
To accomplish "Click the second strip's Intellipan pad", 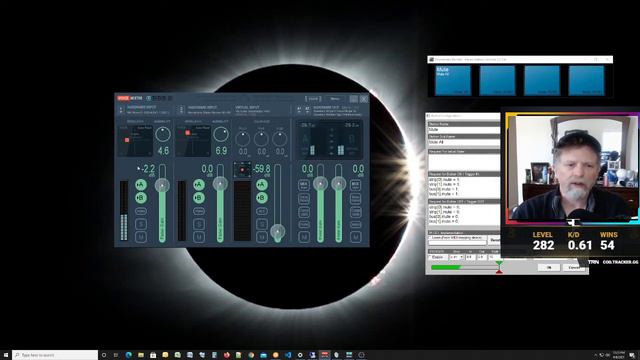I will (x=193, y=141).
